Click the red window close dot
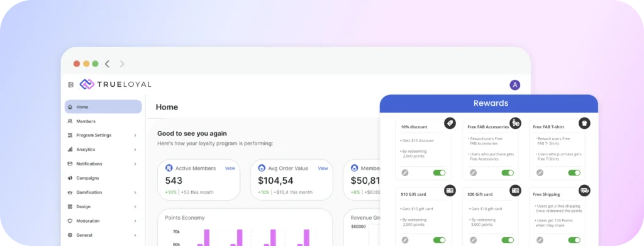The image size is (644, 246). click(77, 64)
